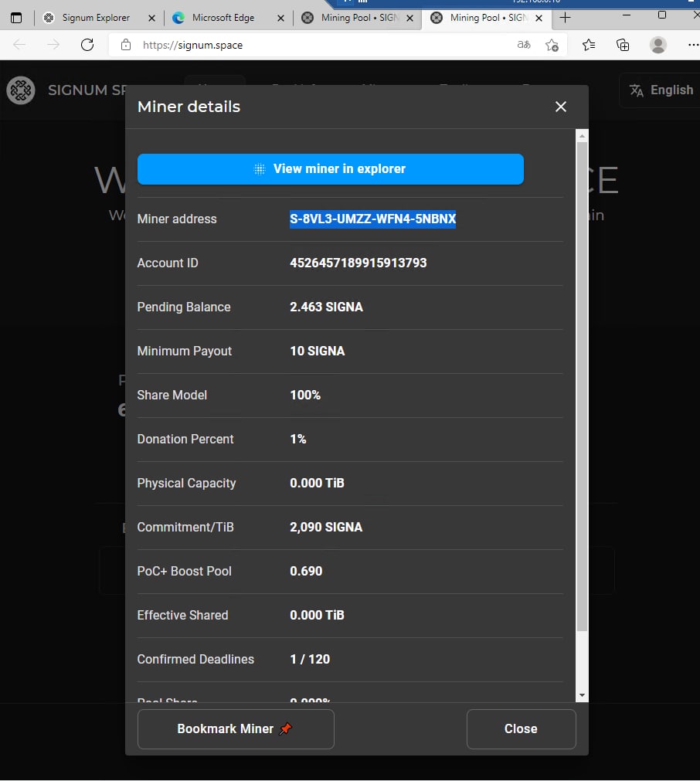
Task: Minimize the browser window
Action: pos(627,15)
